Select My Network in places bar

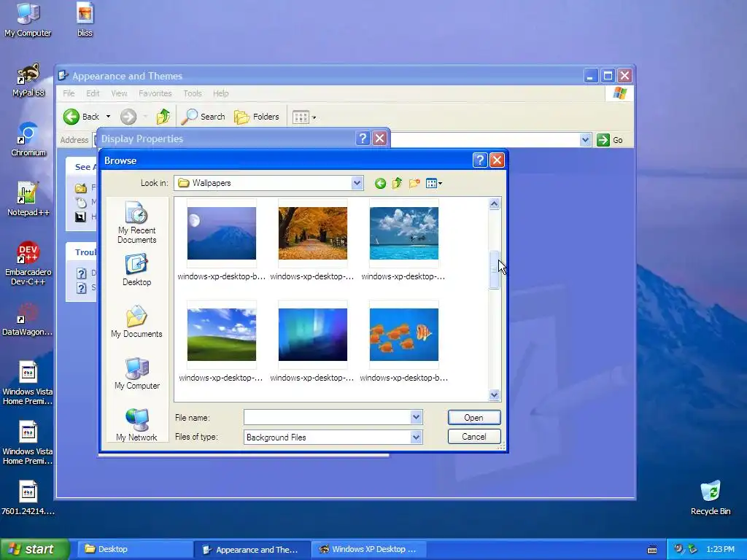(x=136, y=425)
